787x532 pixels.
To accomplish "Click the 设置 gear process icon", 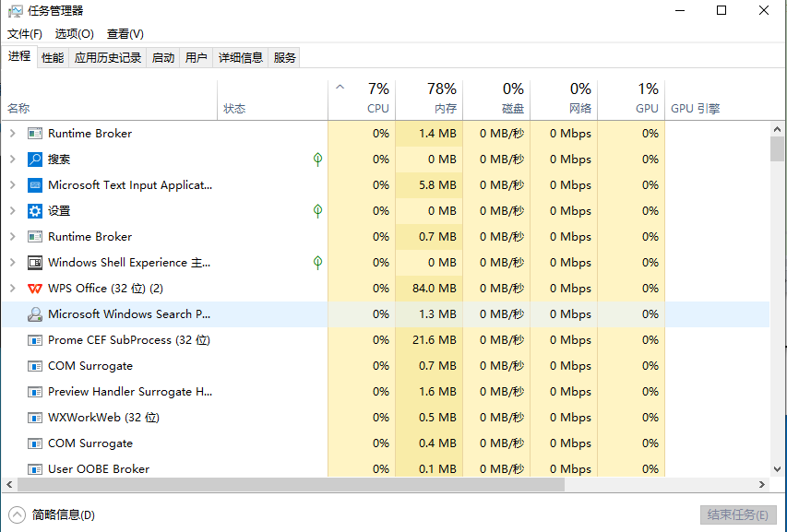I will pos(35,211).
